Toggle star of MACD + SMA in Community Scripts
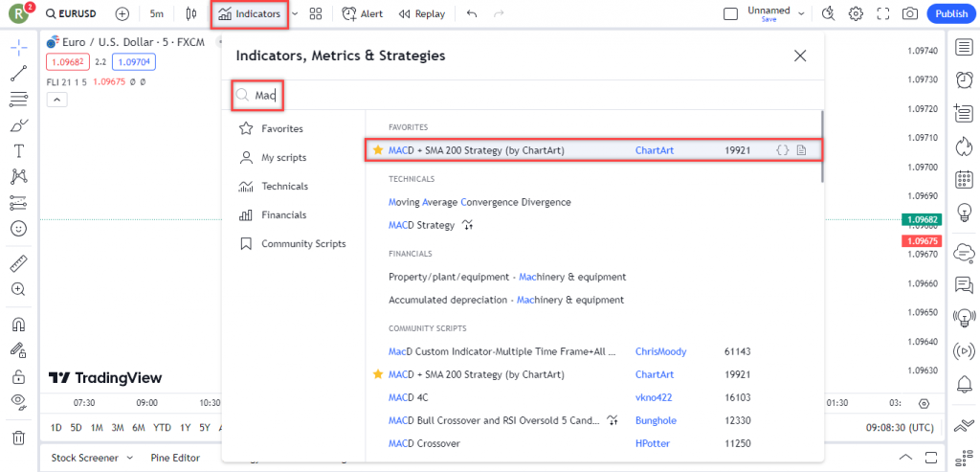980x472 pixels. pos(377,374)
